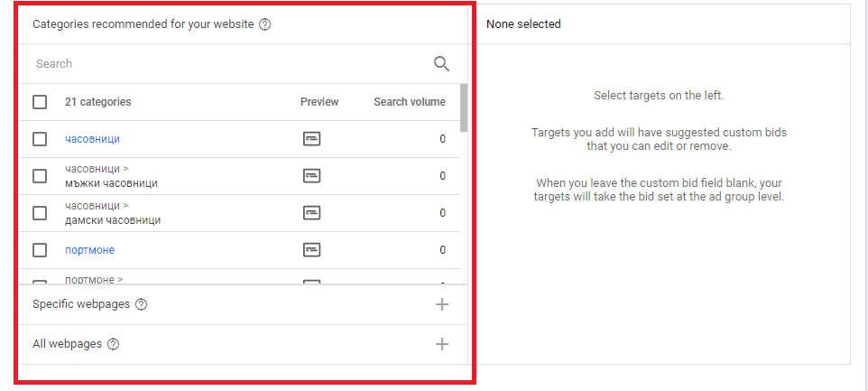Expand Specific webpages with plus icon
Screen dimensions: 868x391
point(442,304)
